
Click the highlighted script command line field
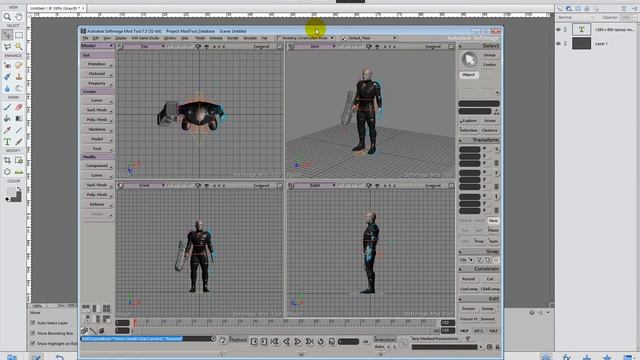coord(146,339)
